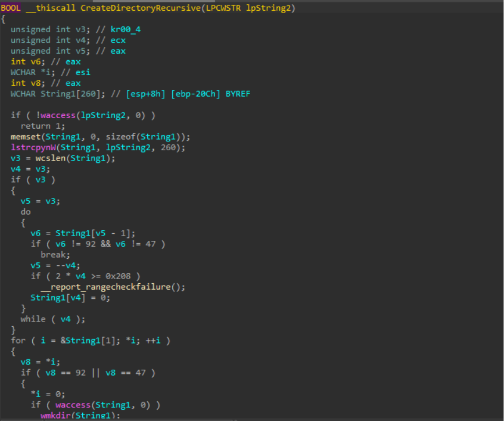Select the wmkdir function call
Screen dimensions: 504x421
coord(55,416)
